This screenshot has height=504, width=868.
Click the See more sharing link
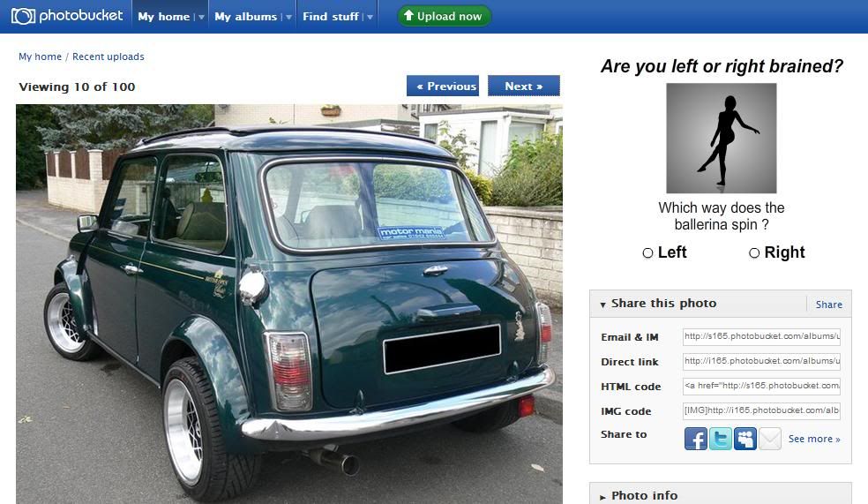[x=814, y=439]
